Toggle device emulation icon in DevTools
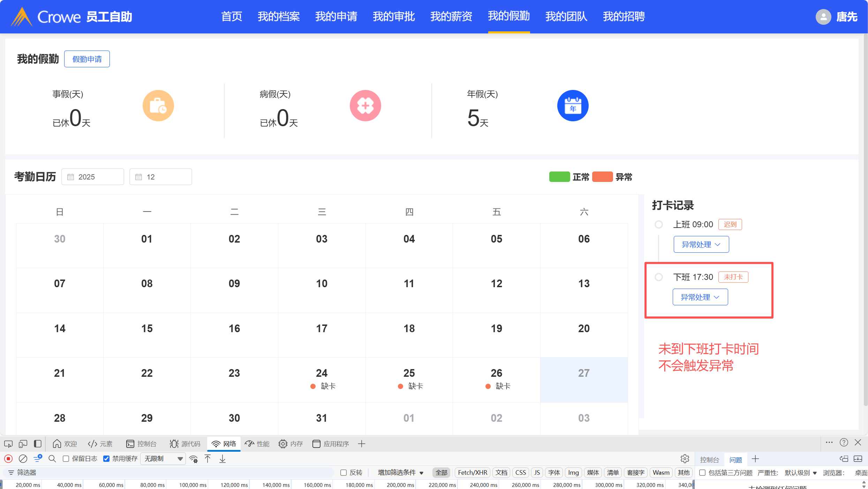The image size is (868, 489). (x=23, y=444)
